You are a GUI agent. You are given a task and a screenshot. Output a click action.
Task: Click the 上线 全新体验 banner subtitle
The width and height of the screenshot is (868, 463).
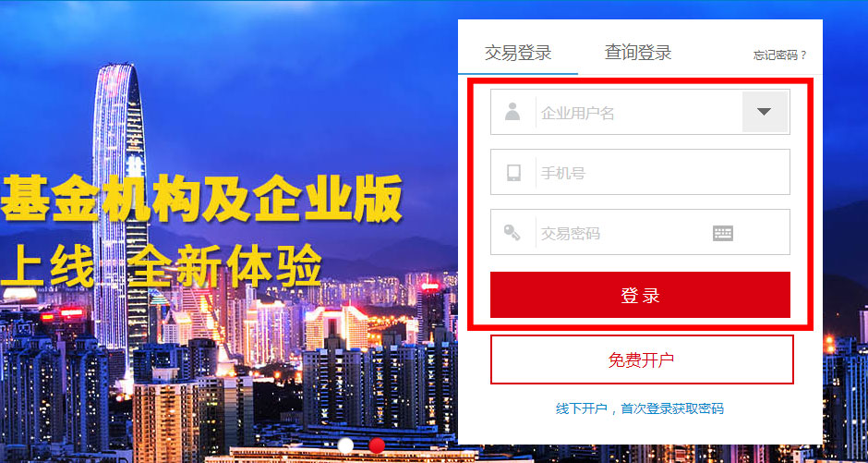click(162, 264)
